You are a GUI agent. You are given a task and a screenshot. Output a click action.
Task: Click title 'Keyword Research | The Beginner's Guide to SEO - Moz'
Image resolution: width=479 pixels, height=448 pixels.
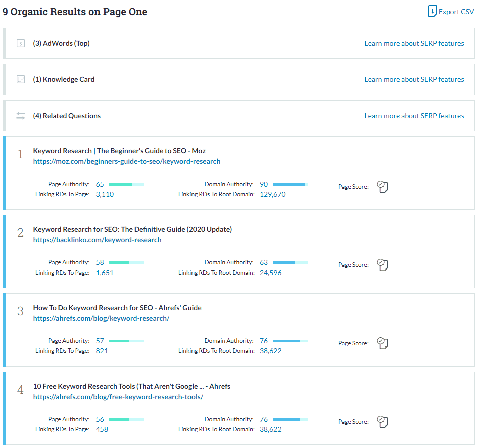[119, 151]
